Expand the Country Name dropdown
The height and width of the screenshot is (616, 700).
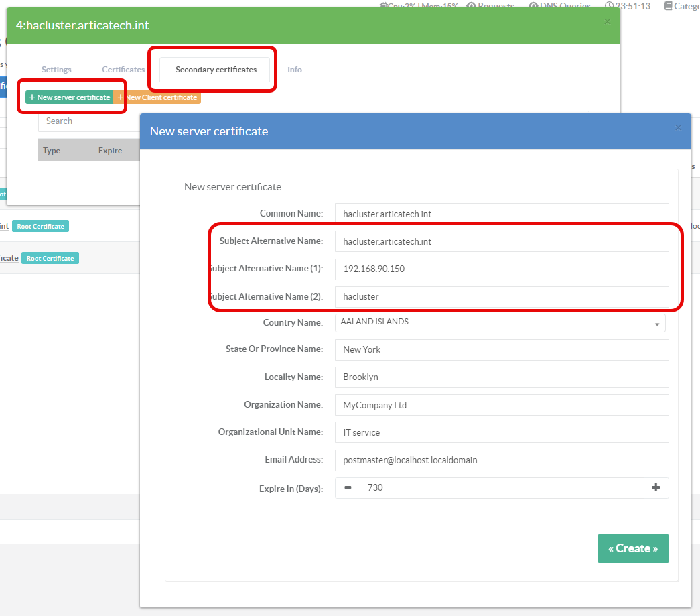[500, 322]
